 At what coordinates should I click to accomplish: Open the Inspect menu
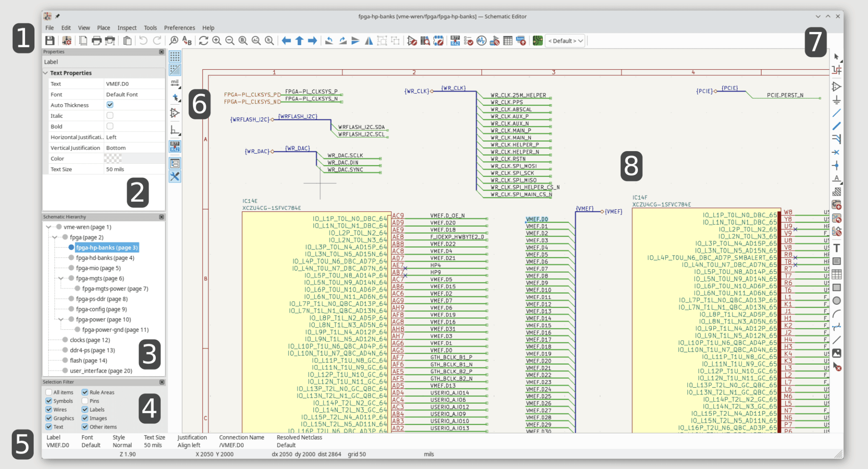click(127, 28)
